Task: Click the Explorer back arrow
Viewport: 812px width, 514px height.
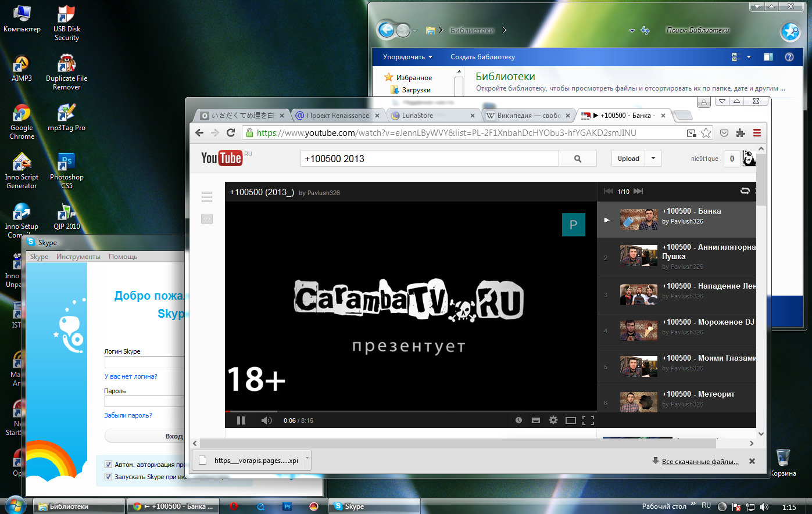Action: pos(386,30)
